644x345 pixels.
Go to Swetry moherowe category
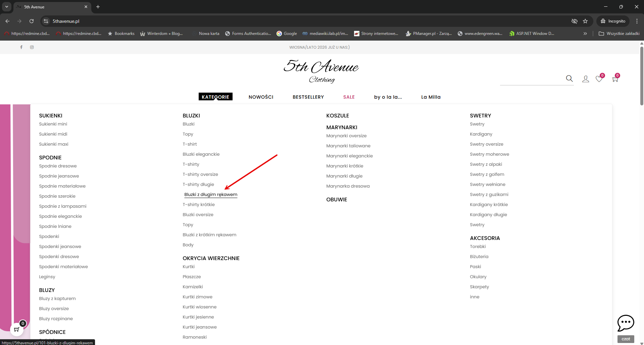[490, 154]
